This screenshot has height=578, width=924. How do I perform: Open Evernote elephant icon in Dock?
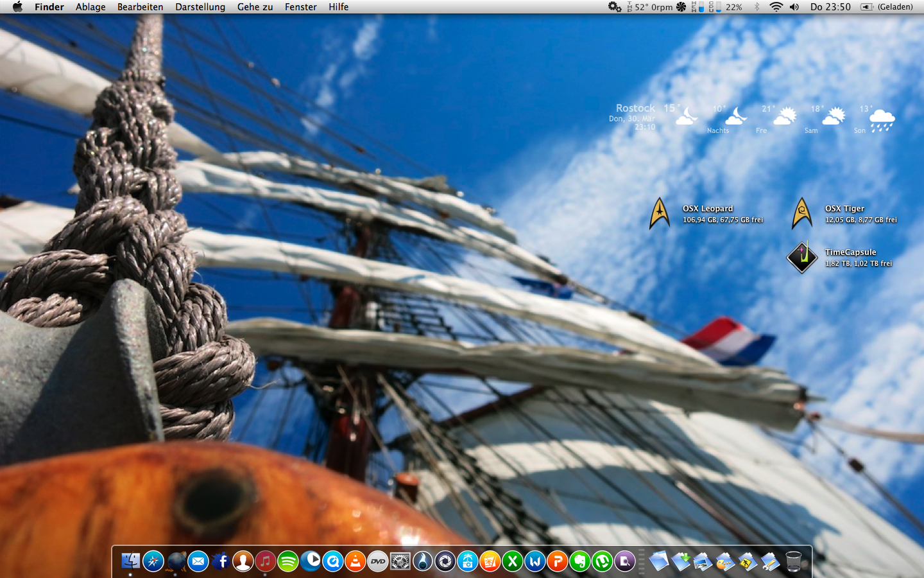click(580, 561)
